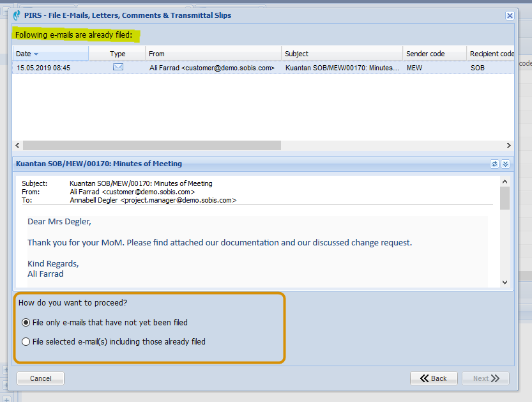Select 'File selected e-mail(s) including those already filed'
Viewport: 532px width, 402px height.
coord(26,342)
